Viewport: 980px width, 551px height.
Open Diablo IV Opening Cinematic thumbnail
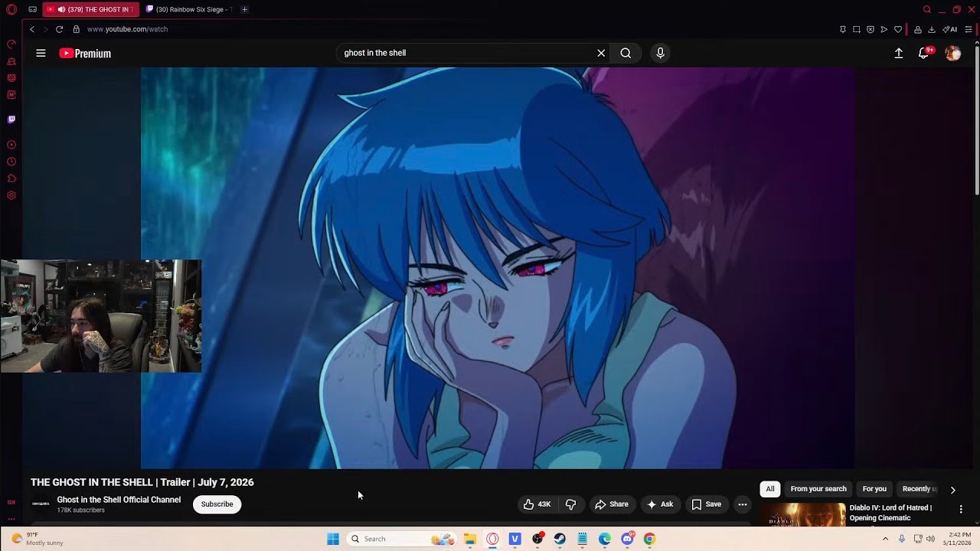tap(802, 514)
